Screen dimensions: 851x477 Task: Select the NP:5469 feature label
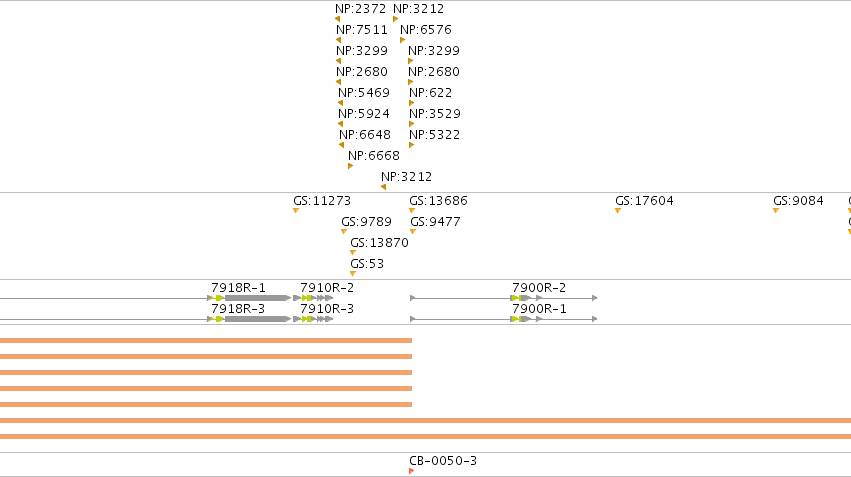(x=364, y=93)
